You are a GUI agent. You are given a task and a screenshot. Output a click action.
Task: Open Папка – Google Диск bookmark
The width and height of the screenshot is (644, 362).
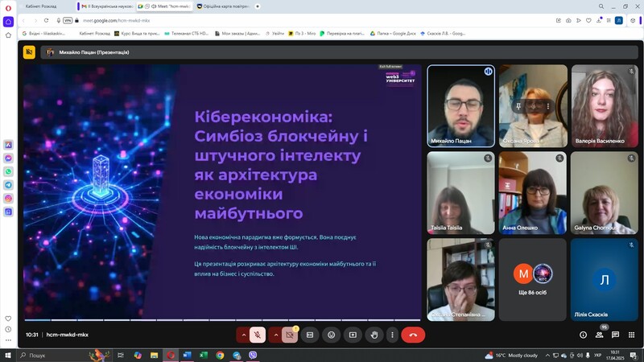pyautogui.click(x=393, y=34)
